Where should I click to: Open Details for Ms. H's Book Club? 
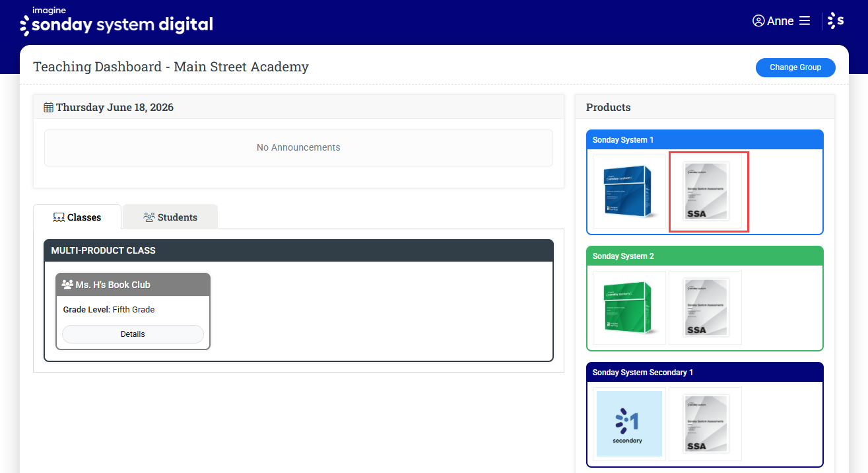pos(133,334)
